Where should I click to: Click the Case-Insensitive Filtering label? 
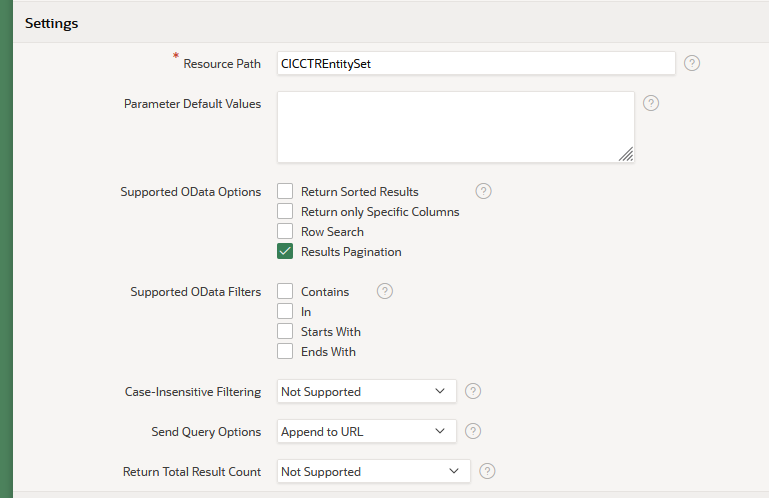(193, 392)
